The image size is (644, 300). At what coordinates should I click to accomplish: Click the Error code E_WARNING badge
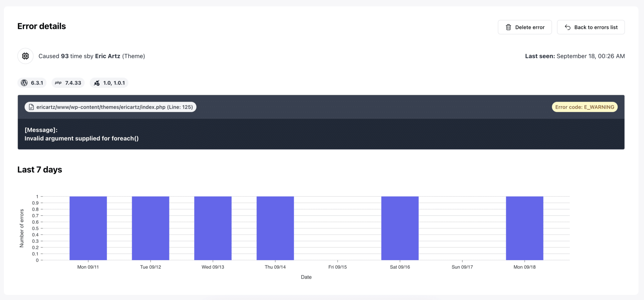[585, 107]
